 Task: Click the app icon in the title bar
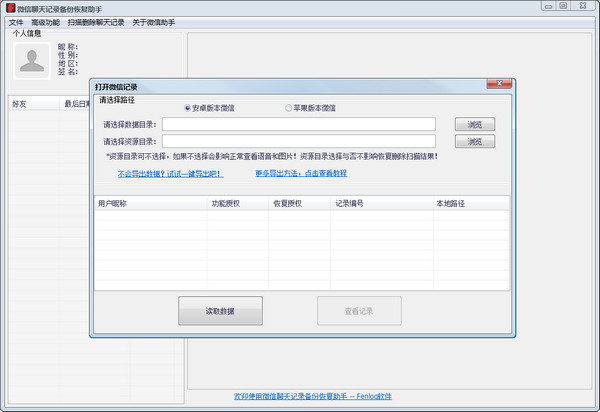coord(9,7)
